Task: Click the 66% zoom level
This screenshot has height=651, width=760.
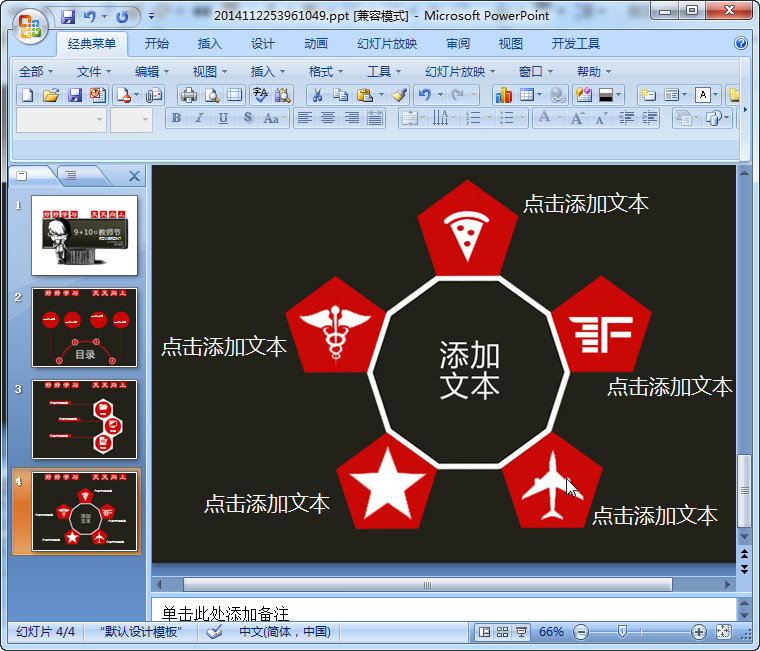Action: click(551, 632)
